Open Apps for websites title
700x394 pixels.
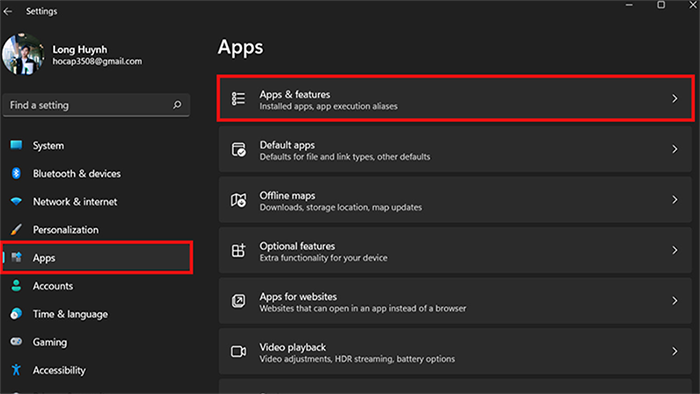coord(298,296)
